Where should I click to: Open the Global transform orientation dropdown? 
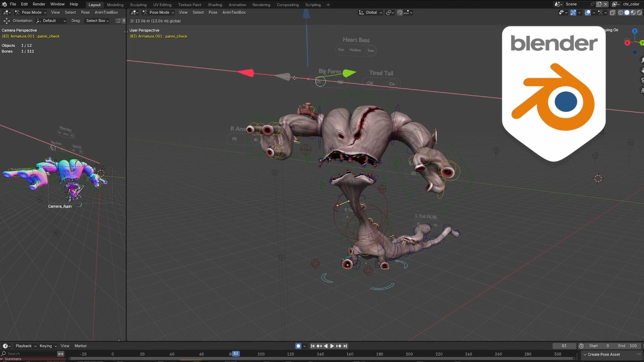click(371, 12)
